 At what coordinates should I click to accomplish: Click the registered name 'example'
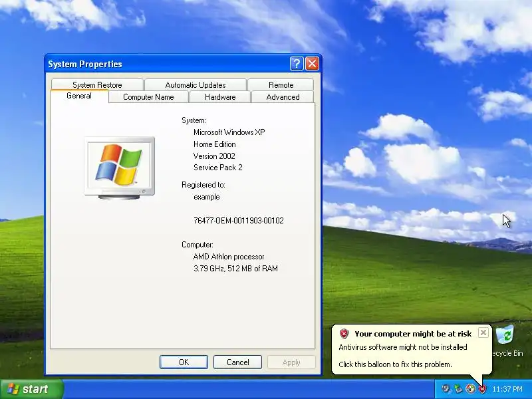click(206, 197)
